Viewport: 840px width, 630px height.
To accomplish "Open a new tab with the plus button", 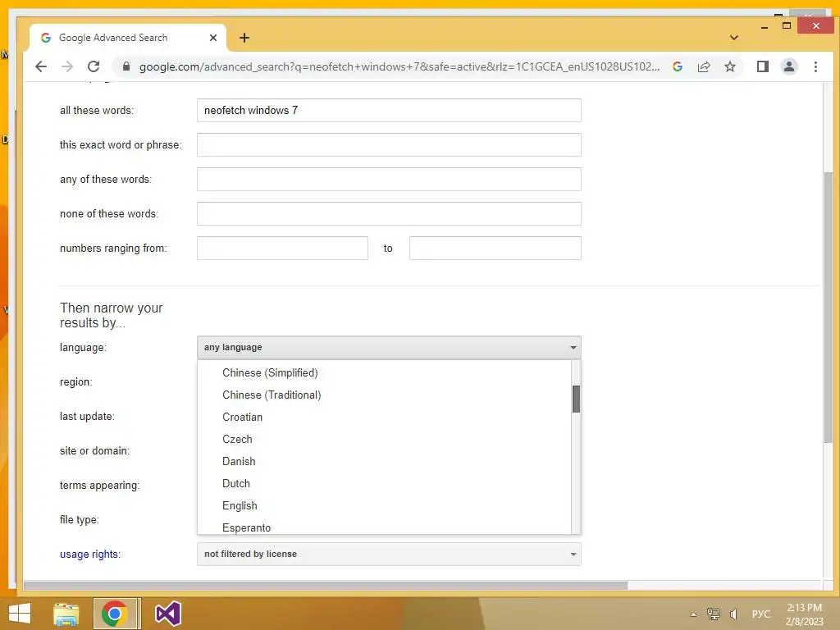I will 244,38.
